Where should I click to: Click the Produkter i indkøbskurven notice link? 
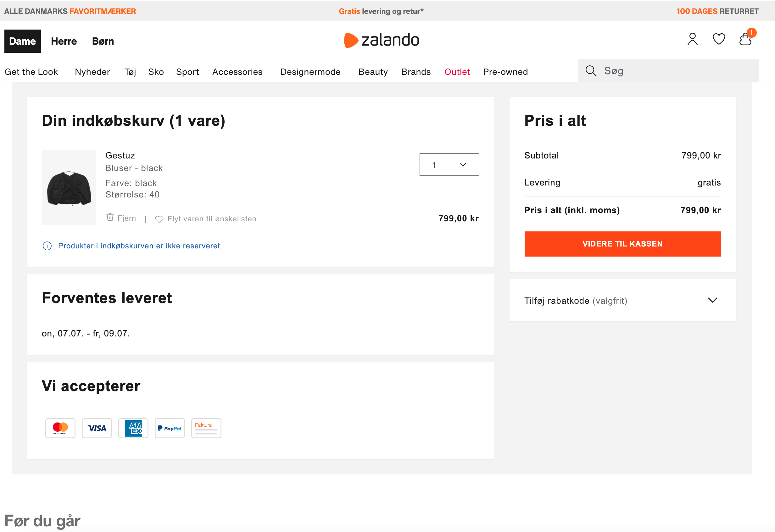pos(139,246)
